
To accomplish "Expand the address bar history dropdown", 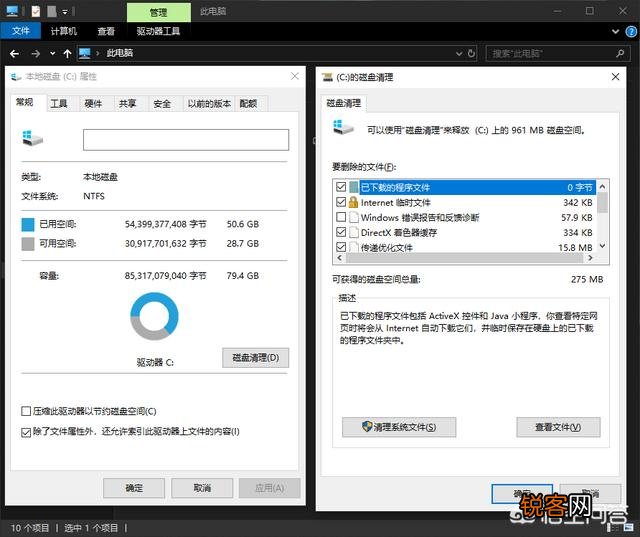I will click(x=459, y=53).
